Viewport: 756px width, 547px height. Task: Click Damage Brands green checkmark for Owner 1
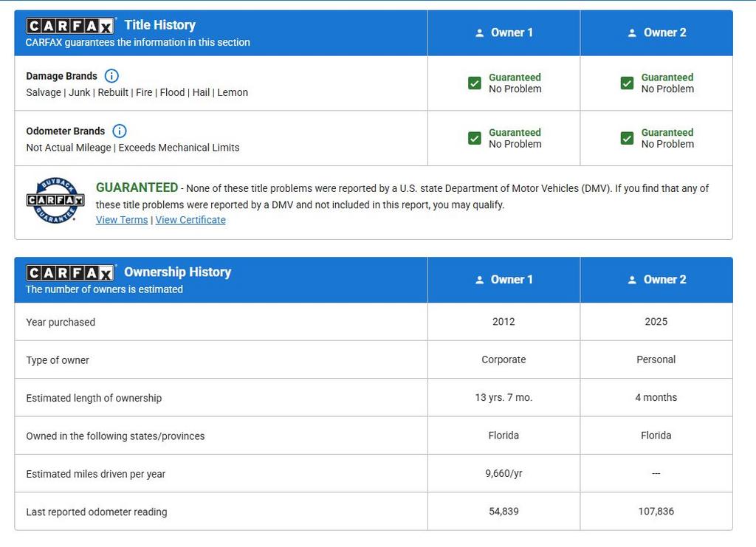coord(475,83)
